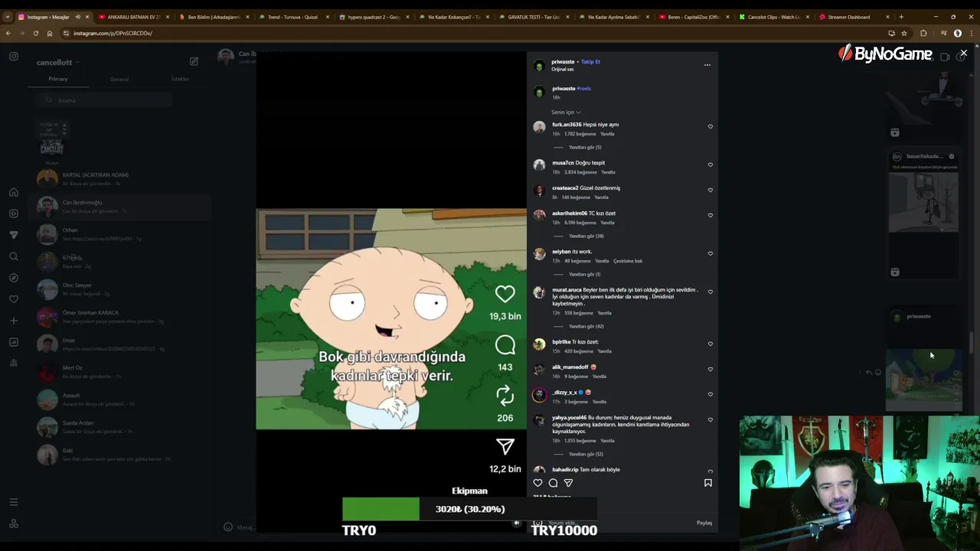Close the post overlay with the X
Viewport: 980px width, 551px height.
tap(963, 53)
